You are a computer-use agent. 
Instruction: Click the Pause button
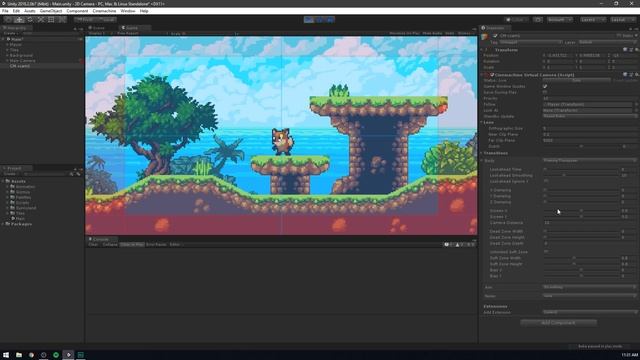coord(320,20)
